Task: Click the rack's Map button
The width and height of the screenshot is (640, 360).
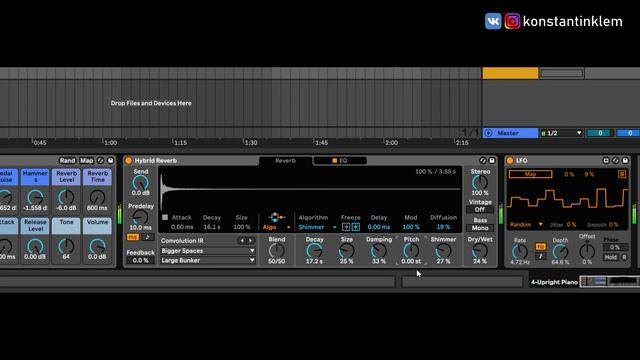Action: 87,161
